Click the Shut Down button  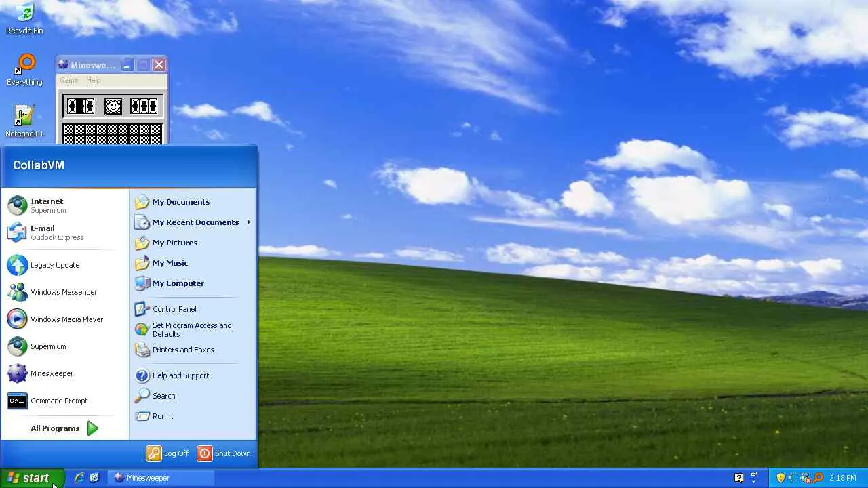coord(224,453)
